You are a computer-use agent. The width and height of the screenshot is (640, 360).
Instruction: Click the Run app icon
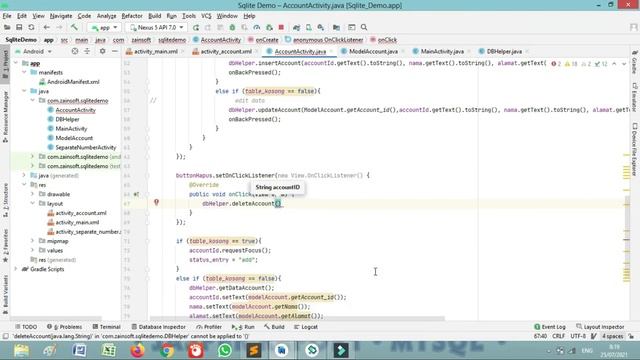(196, 27)
